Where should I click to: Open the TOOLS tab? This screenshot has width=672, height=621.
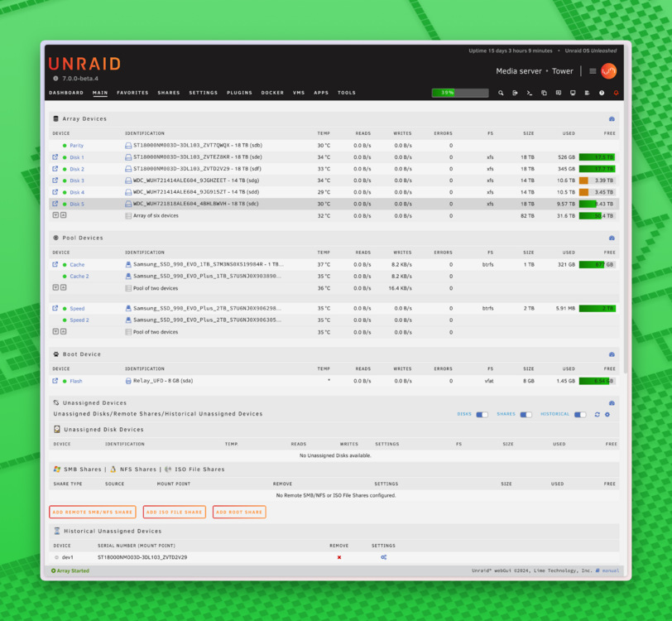346,93
